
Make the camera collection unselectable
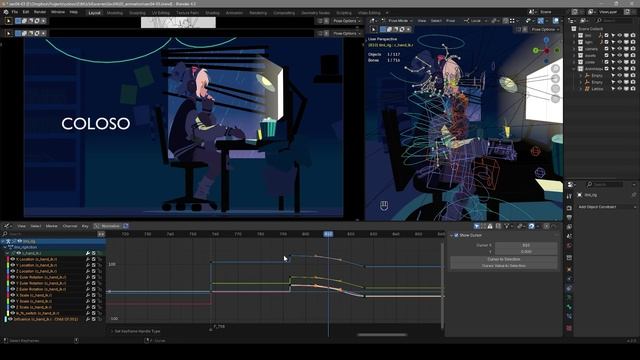coord(613,49)
